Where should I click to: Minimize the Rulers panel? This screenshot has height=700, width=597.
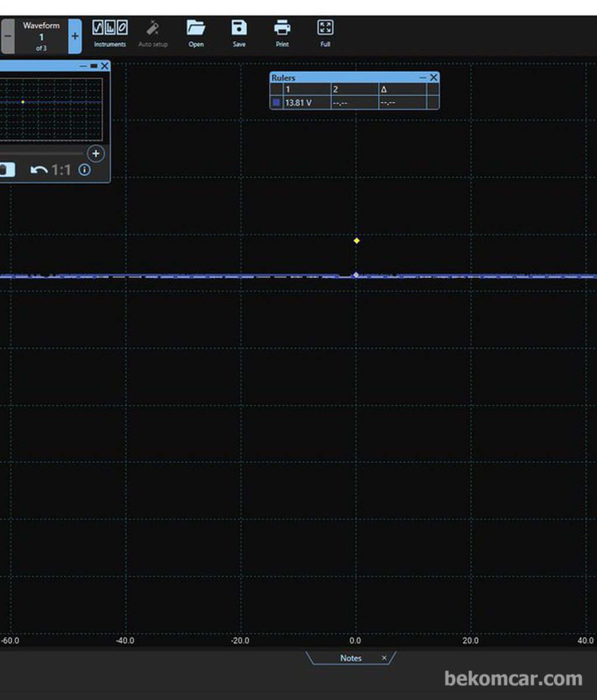point(423,78)
